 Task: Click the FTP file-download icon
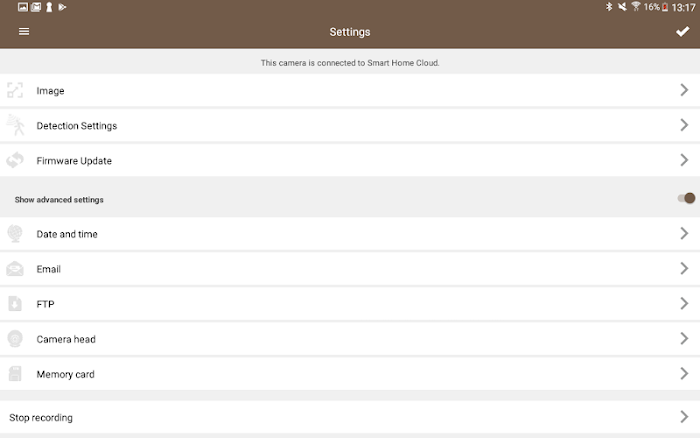coord(15,304)
